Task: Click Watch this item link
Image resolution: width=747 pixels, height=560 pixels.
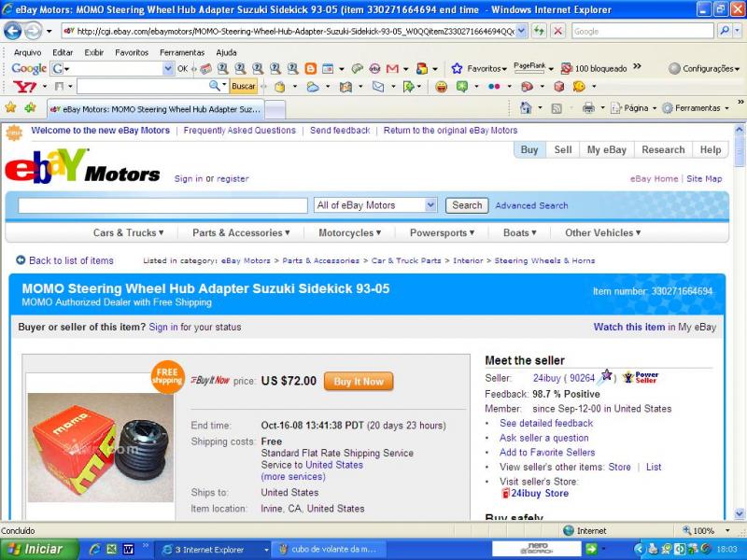Action: point(628,328)
